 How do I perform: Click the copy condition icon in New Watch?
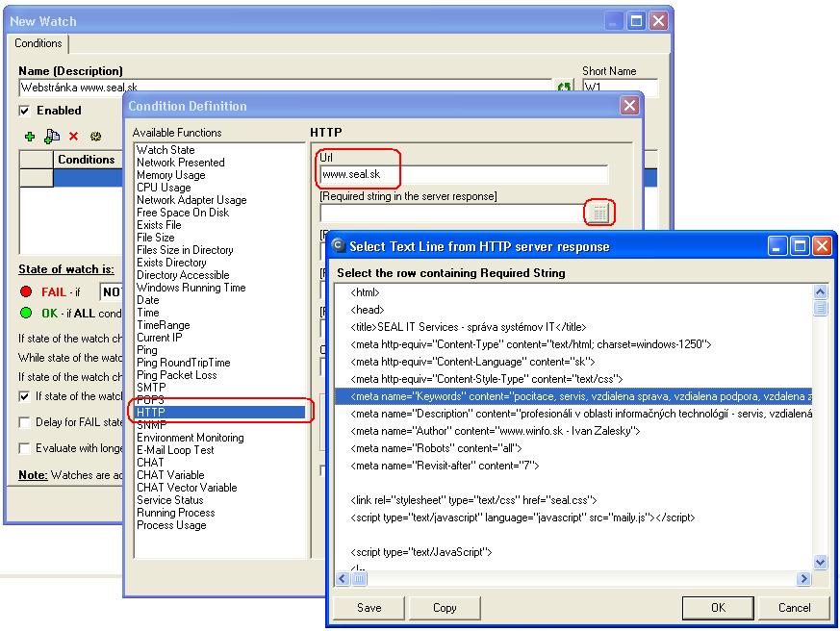click(52, 137)
